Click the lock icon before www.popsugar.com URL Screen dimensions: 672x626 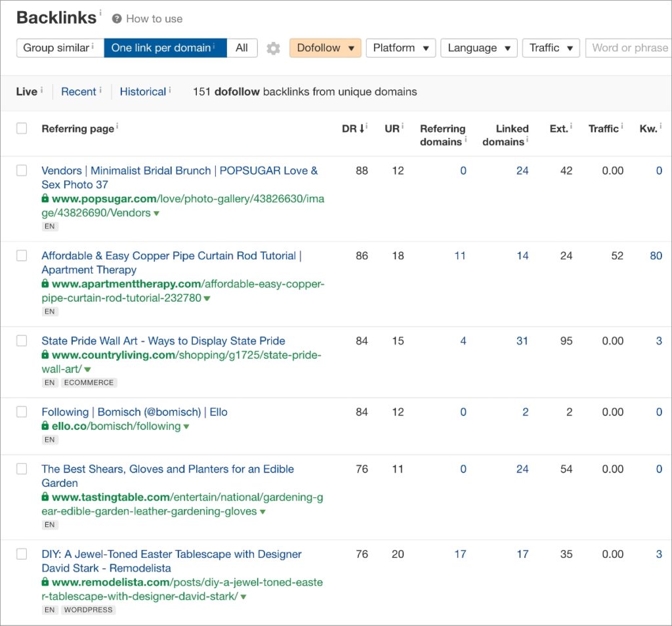[45, 199]
